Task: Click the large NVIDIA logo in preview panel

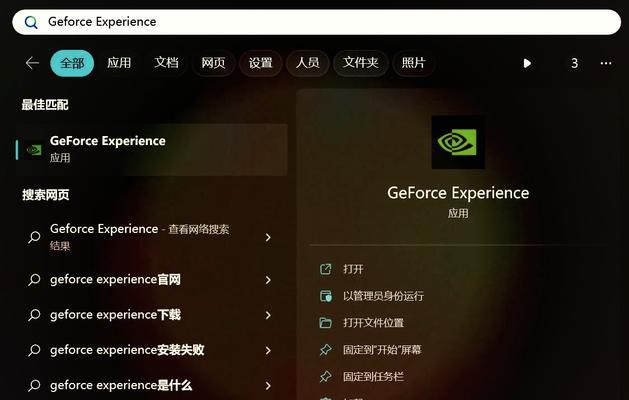Action: point(458,142)
